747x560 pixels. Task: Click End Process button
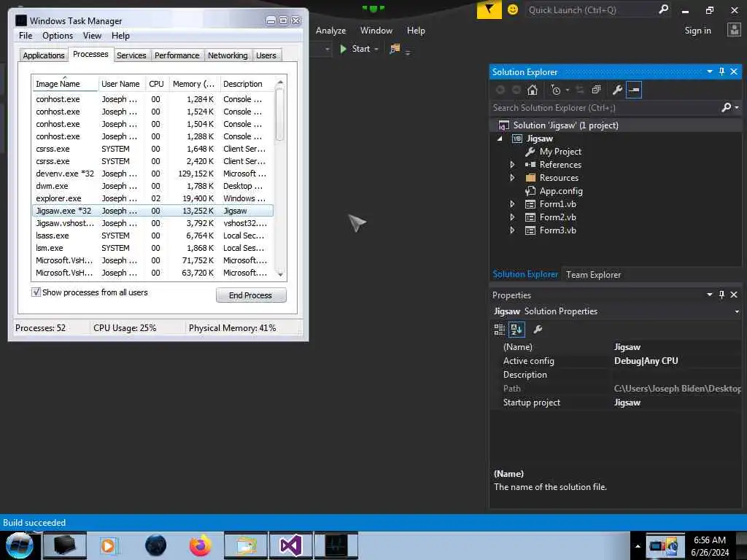[251, 295]
